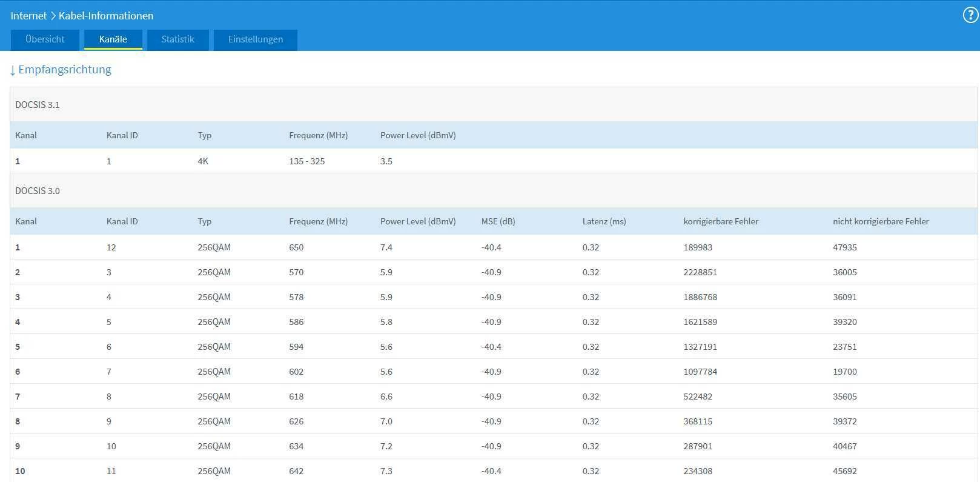980x482 pixels.
Task: Click the MSE (dB) column header
Action: click(498, 221)
